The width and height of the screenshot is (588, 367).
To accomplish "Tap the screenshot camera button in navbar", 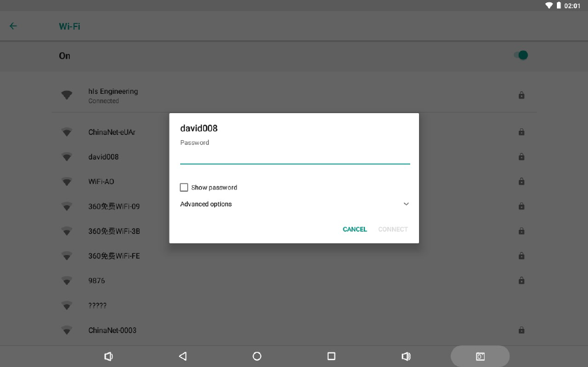I will pos(480,356).
